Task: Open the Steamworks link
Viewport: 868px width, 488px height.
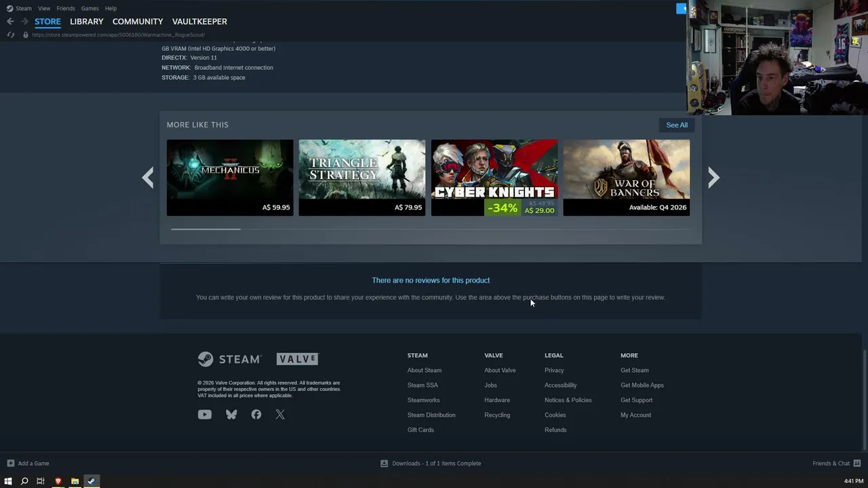Action: click(x=424, y=400)
